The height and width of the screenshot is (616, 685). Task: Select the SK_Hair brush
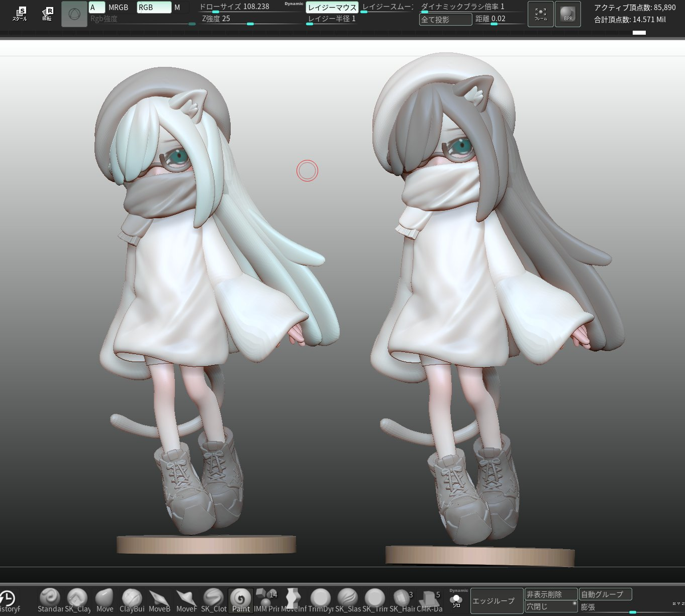402,600
